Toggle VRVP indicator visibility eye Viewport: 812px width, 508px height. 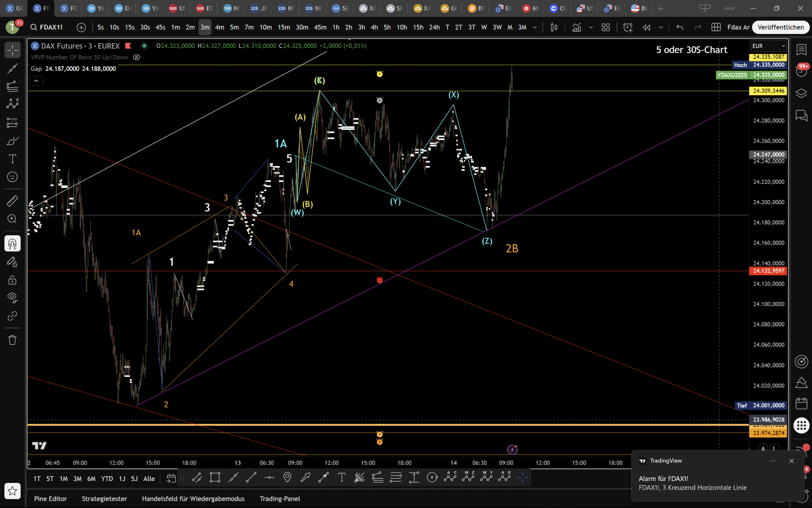(136, 58)
